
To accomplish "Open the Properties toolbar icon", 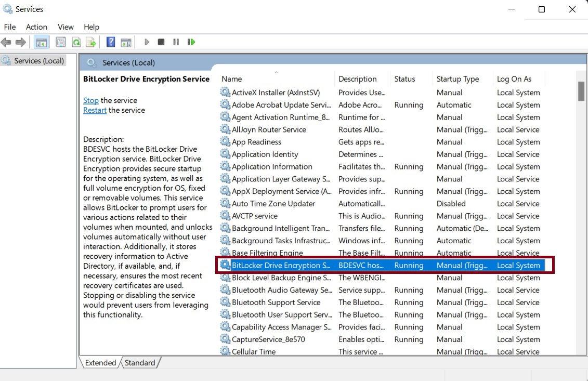I will click(61, 42).
